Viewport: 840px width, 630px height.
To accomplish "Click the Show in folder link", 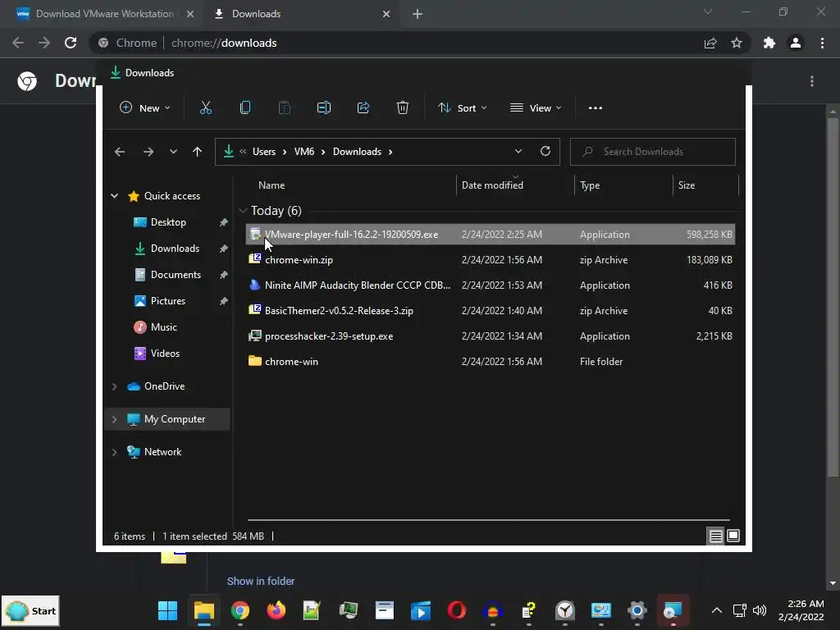I will tap(261, 582).
